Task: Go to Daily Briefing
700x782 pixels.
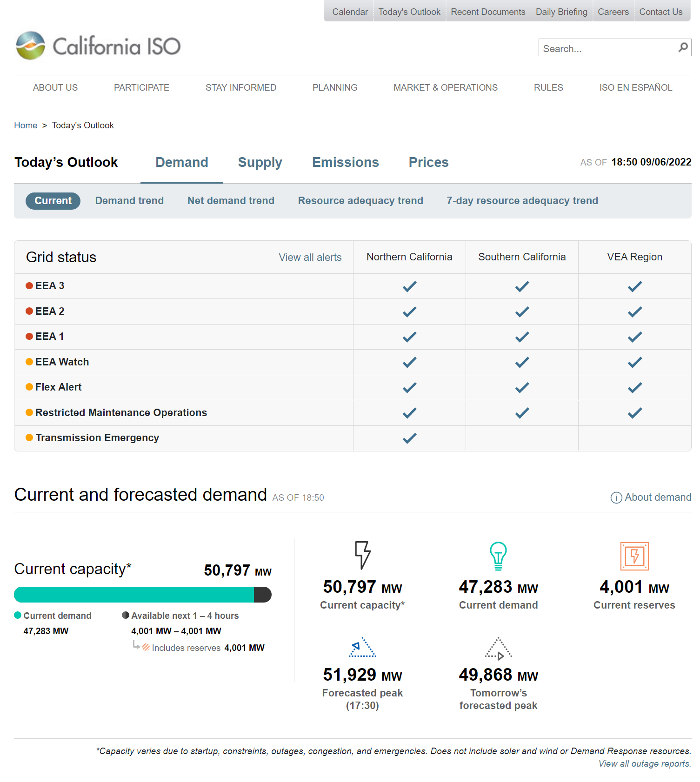Action: pyautogui.click(x=561, y=12)
